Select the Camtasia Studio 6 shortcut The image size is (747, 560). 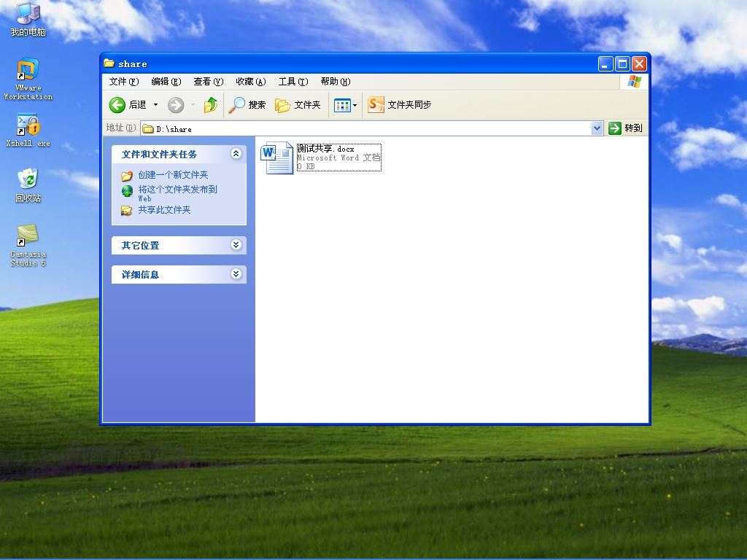click(28, 245)
